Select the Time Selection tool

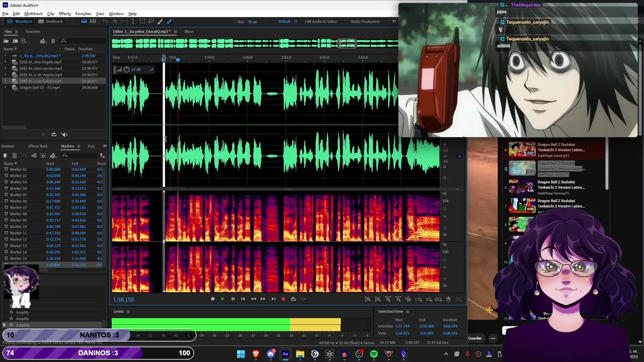(x=133, y=21)
